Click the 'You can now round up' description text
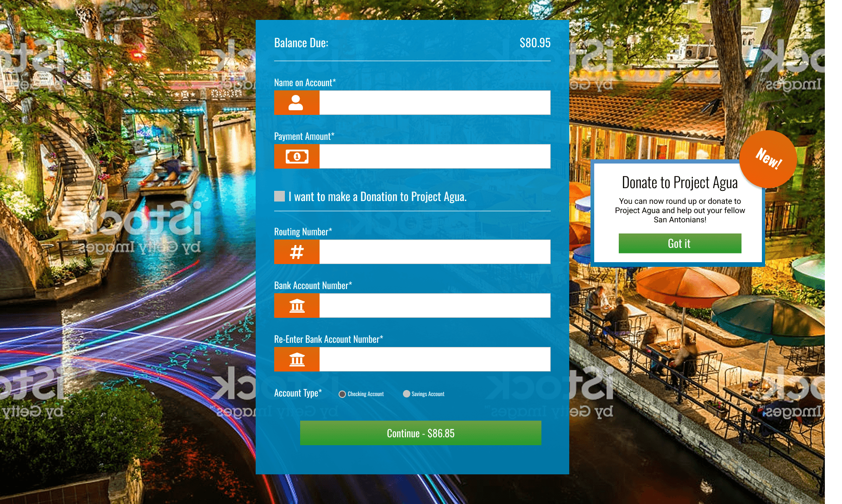 [680, 210]
